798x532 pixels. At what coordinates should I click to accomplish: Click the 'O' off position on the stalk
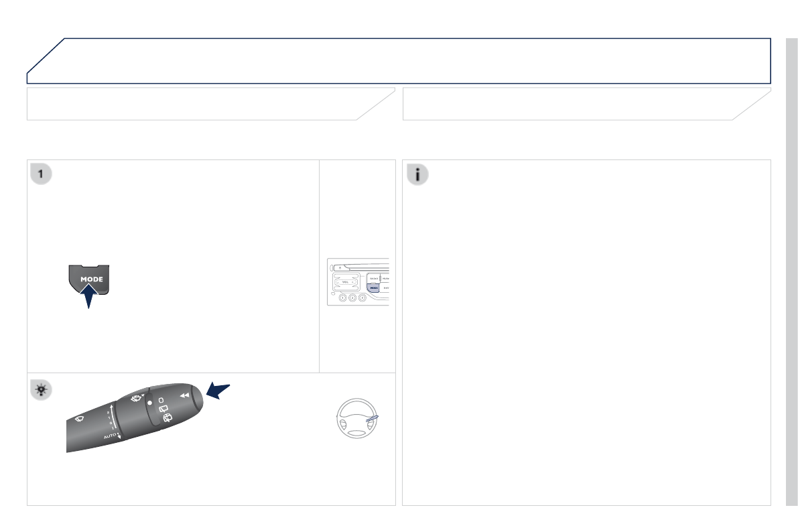161,400
